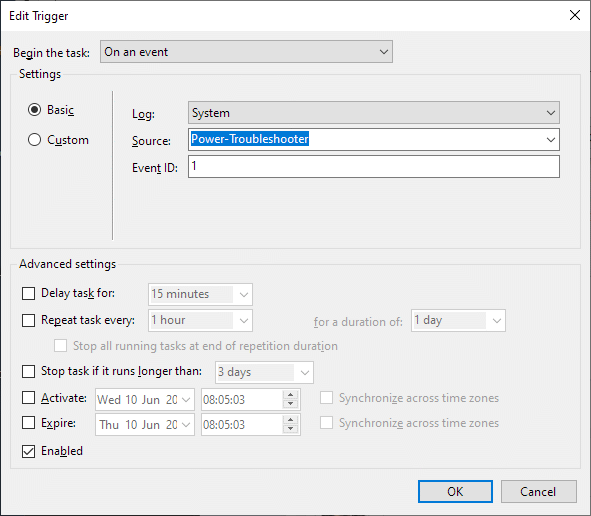The width and height of the screenshot is (591, 516).
Task: Click into the Event ID field
Action: click(374, 167)
